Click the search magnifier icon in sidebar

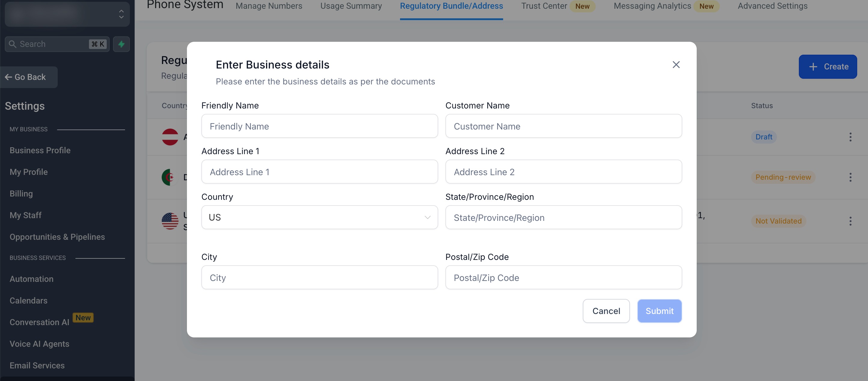12,44
